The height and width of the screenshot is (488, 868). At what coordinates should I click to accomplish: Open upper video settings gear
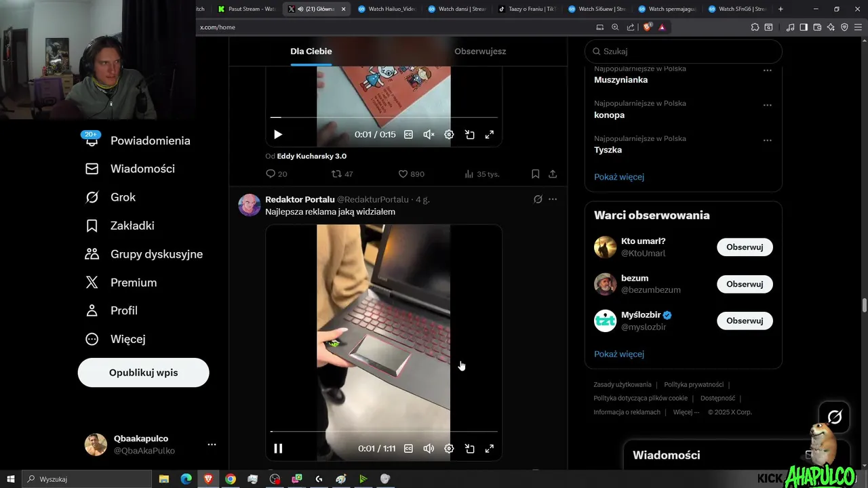(x=449, y=135)
